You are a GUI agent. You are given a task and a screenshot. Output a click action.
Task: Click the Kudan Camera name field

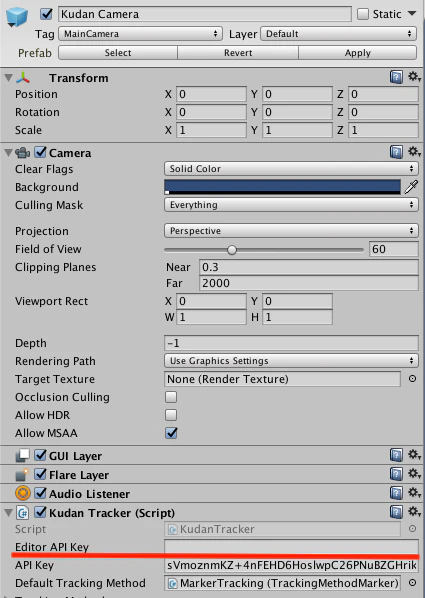pos(204,14)
